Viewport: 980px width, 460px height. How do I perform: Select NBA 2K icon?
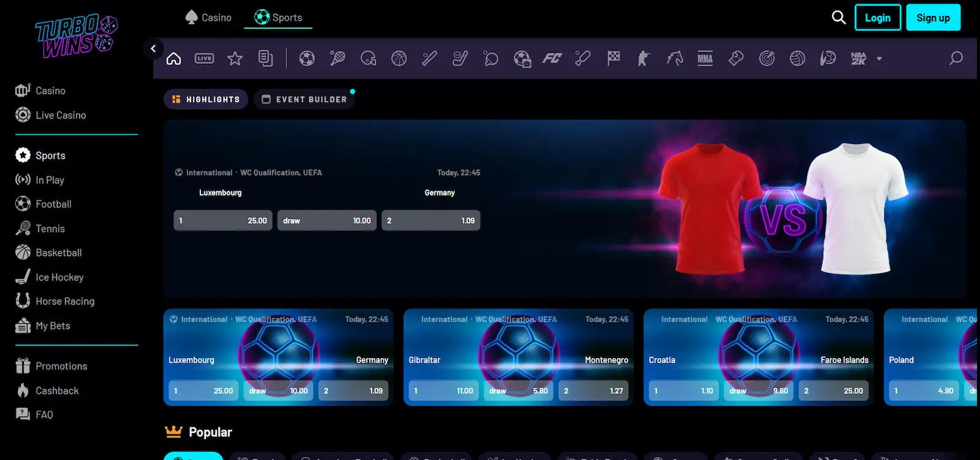(x=859, y=58)
